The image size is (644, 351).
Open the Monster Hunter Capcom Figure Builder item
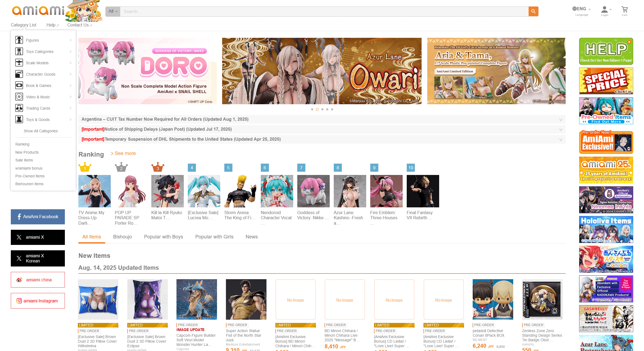197,299
